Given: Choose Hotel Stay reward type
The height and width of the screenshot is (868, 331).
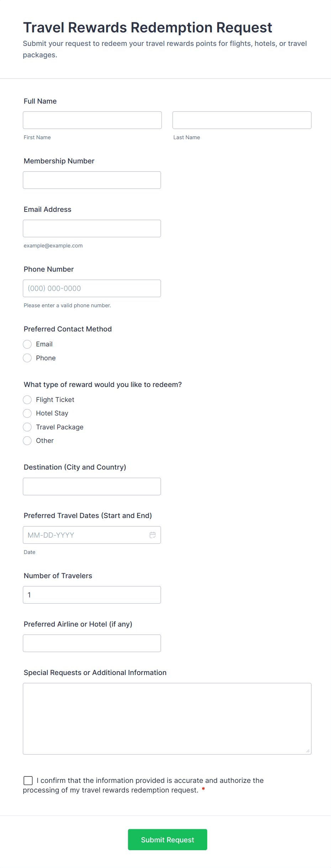Looking at the screenshot, I should pyautogui.click(x=27, y=413).
